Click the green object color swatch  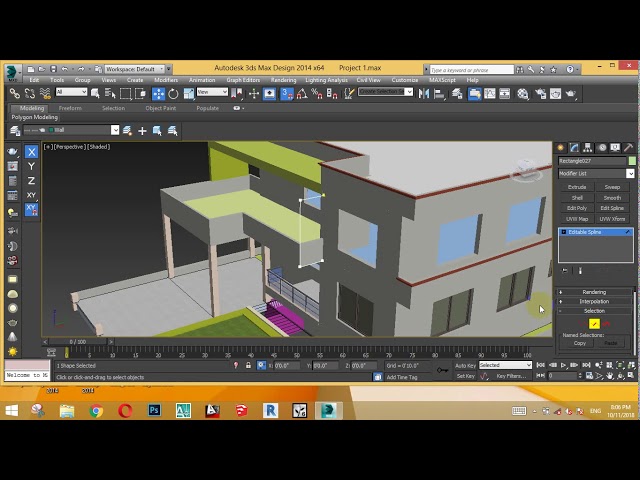pyautogui.click(x=632, y=161)
